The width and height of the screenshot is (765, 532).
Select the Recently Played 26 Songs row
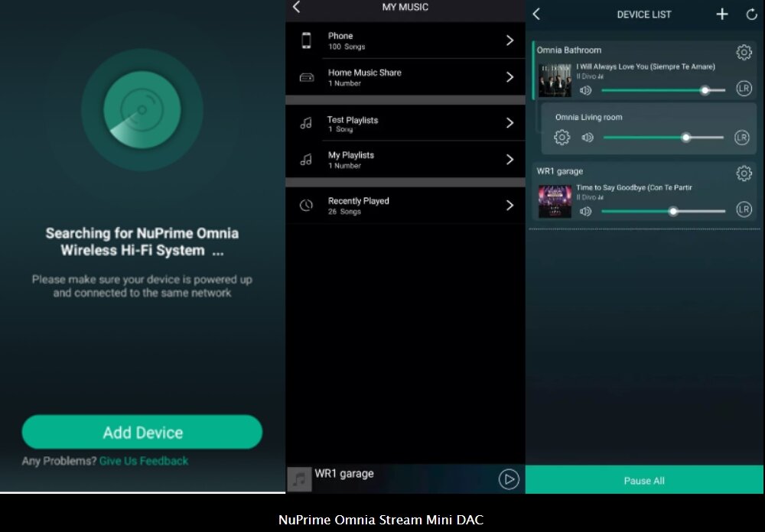click(405, 206)
